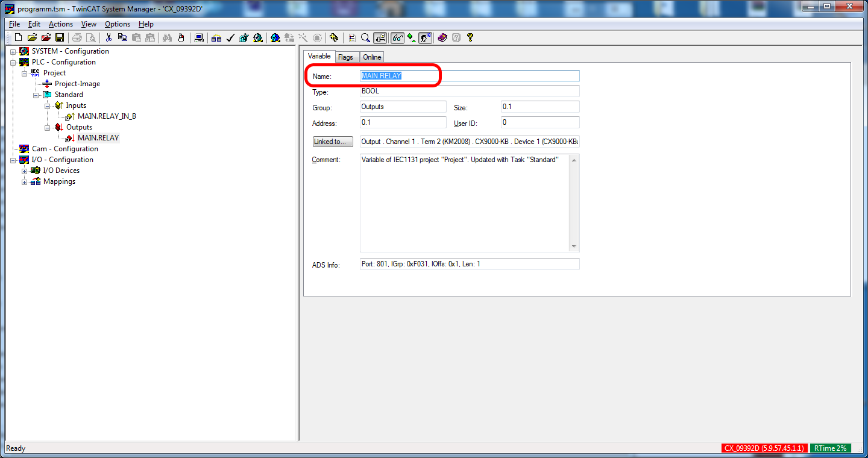This screenshot has height=458, width=868.
Task: Click the yellow question mark icon
Action: click(x=470, y=38)
